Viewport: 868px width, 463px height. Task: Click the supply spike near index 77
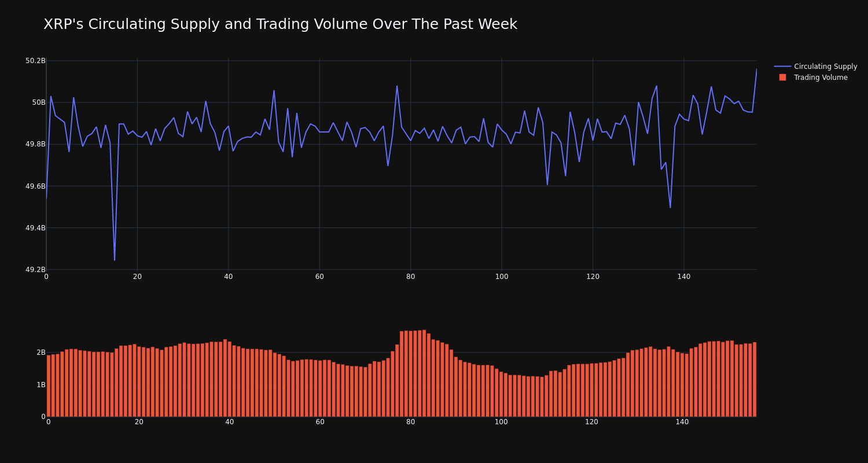click(397, 86)
